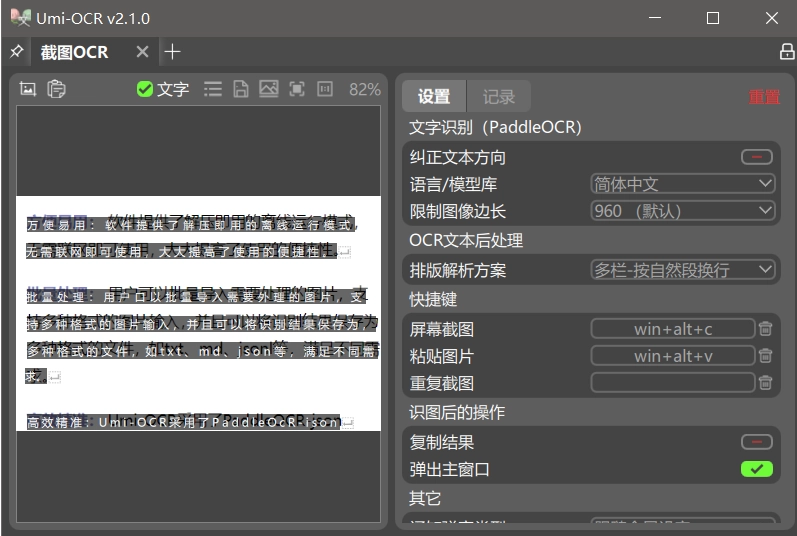Click the Umi-OCR app icon in title bar
Image resolution: width=797 pixels, height=536 pixels.
point(20,18)
